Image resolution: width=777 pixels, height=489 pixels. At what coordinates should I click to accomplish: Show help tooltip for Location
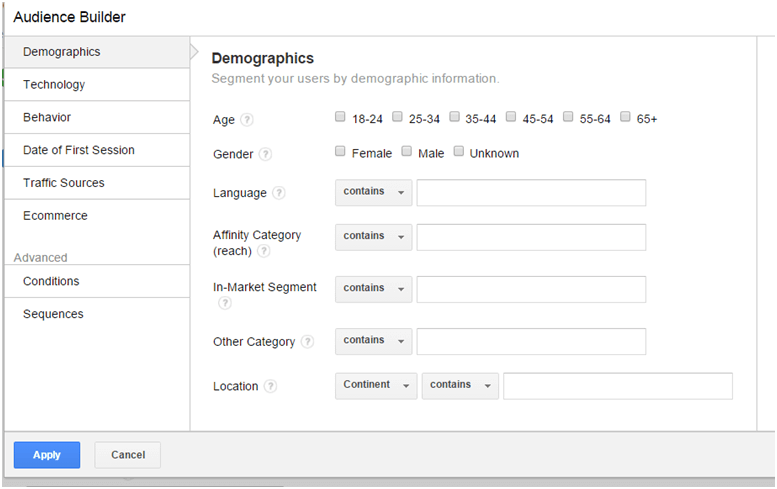(270, 386)
